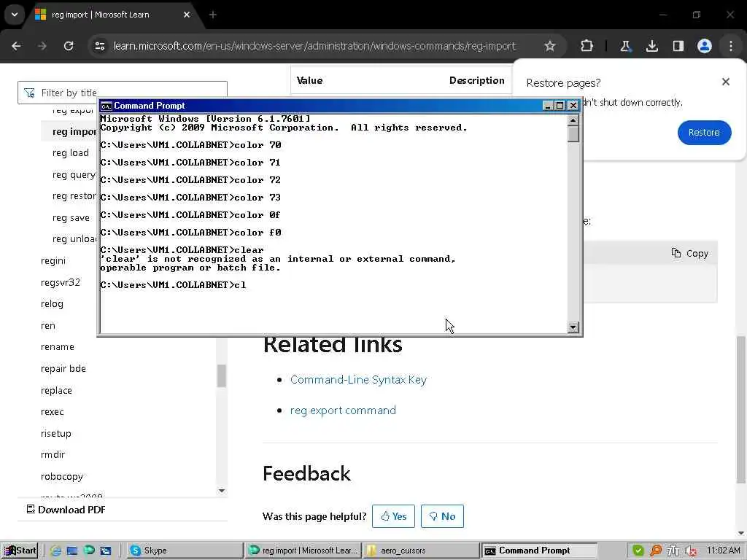
Task: Open replace in sidebar
Action: click(x=56, y=391)
